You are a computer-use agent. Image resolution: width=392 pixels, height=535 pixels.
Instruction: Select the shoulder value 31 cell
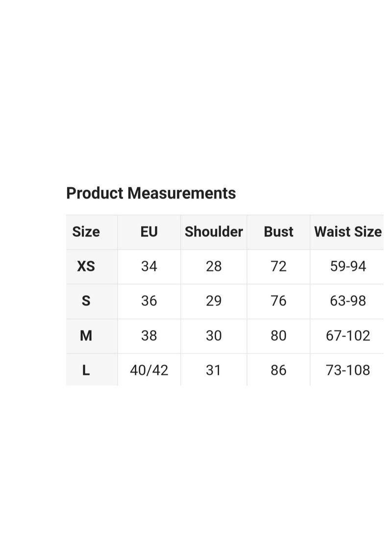coord(214,370)
